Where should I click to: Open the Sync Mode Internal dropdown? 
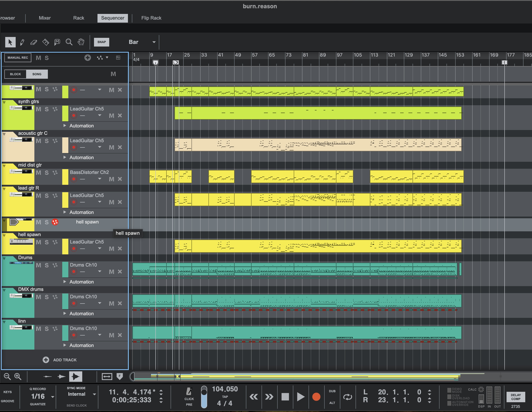click(x=94, y=394)
